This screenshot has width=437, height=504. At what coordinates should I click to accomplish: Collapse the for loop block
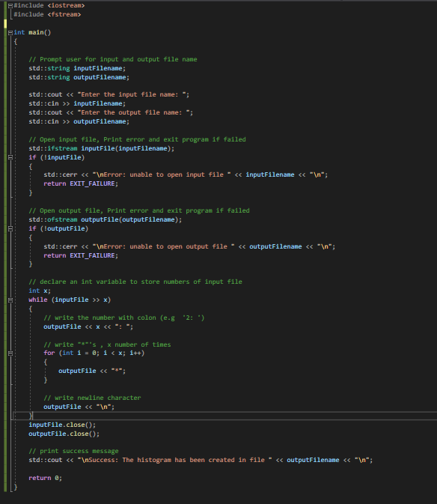coord(10,353)
